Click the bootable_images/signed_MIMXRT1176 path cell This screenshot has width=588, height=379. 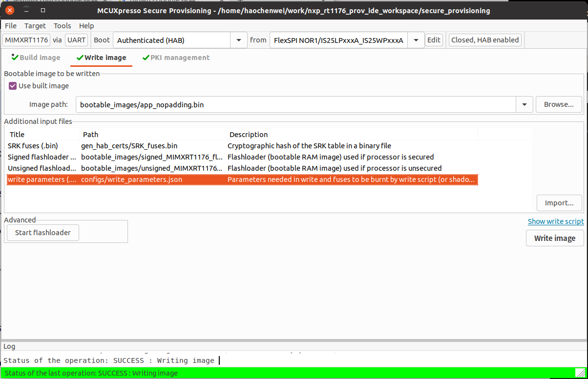(152, 157)
